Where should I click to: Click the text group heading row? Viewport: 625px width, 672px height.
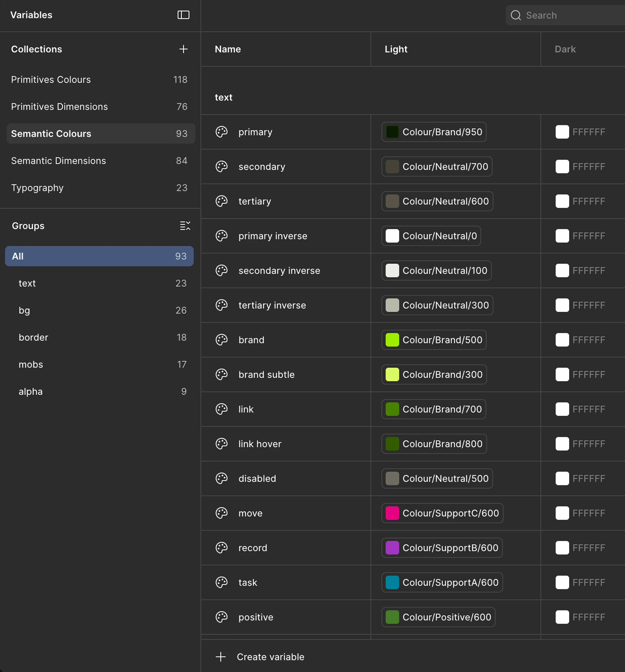click(x=413, y=97)
